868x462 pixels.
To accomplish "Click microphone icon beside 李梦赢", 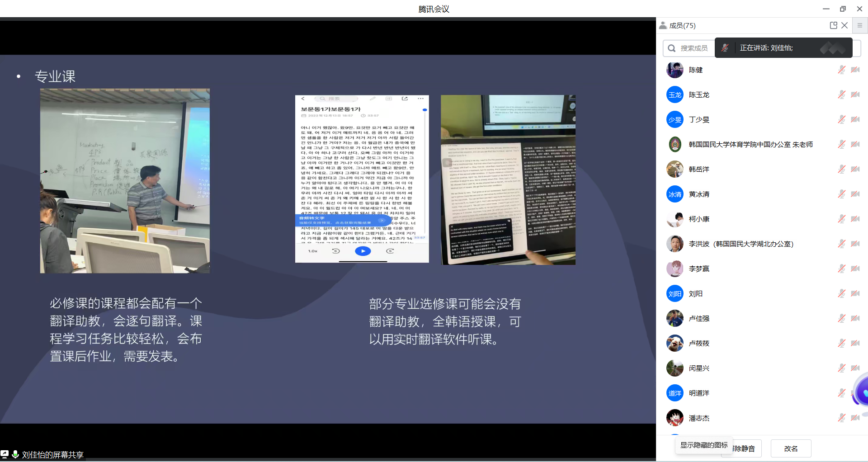I will (x=841, y=269).
